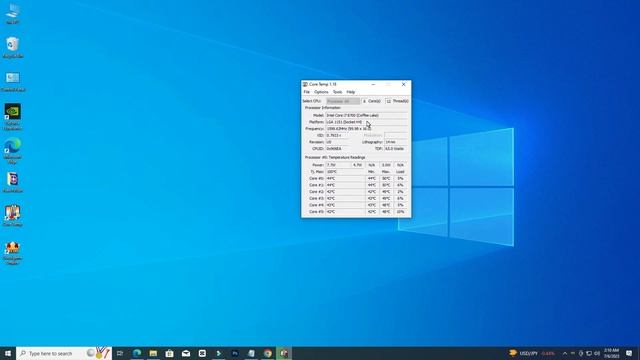Open the taskbar clock and date
Viewport: 640px width, 360px height.
611,353
